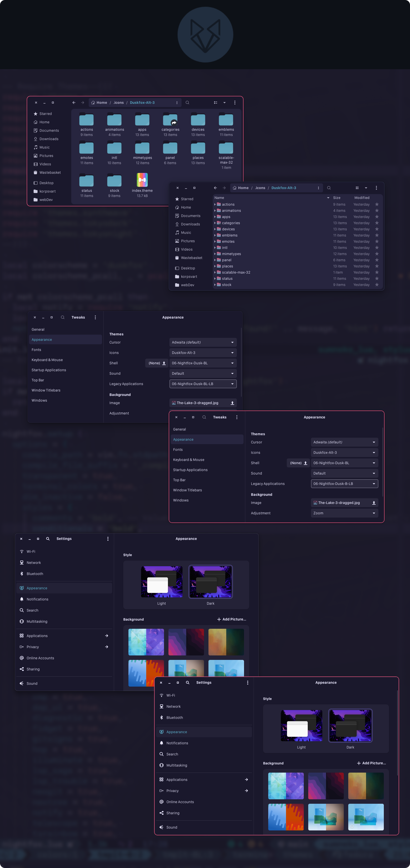Screen dimensions: 410x868
Task: Pick the orange-green wallpaper in back Settings
Action: pos(226,642)
